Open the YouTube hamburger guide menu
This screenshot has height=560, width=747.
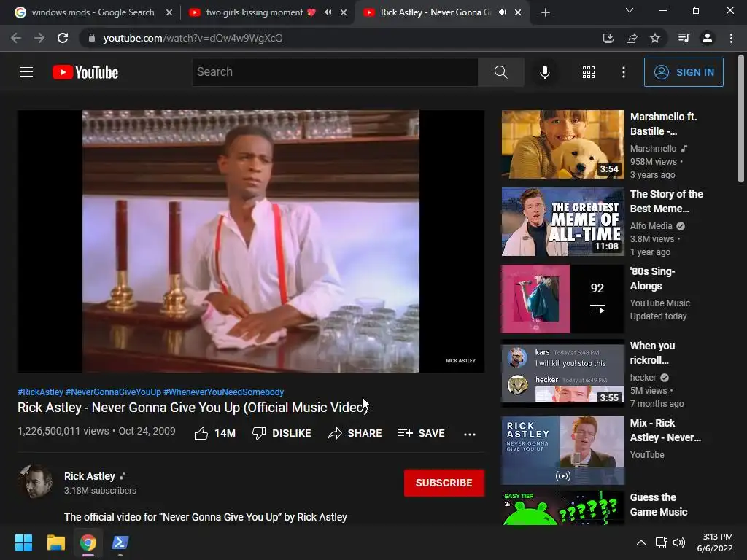[26, 72]
